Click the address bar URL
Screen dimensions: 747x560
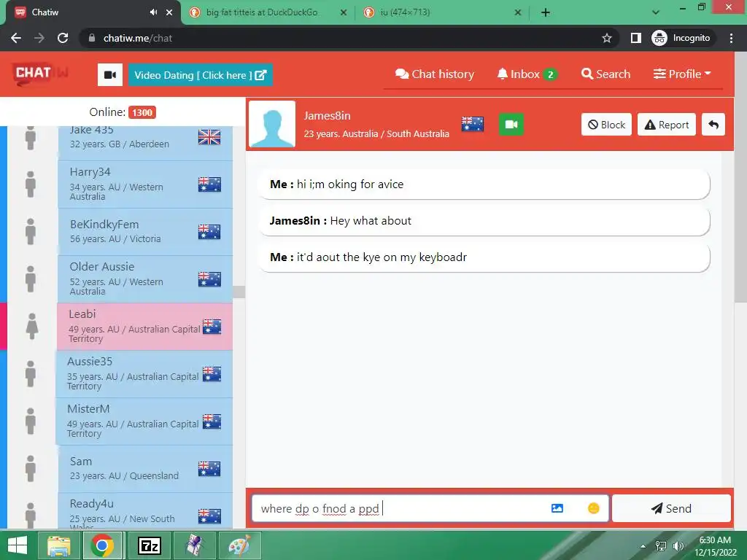[138, 38]
